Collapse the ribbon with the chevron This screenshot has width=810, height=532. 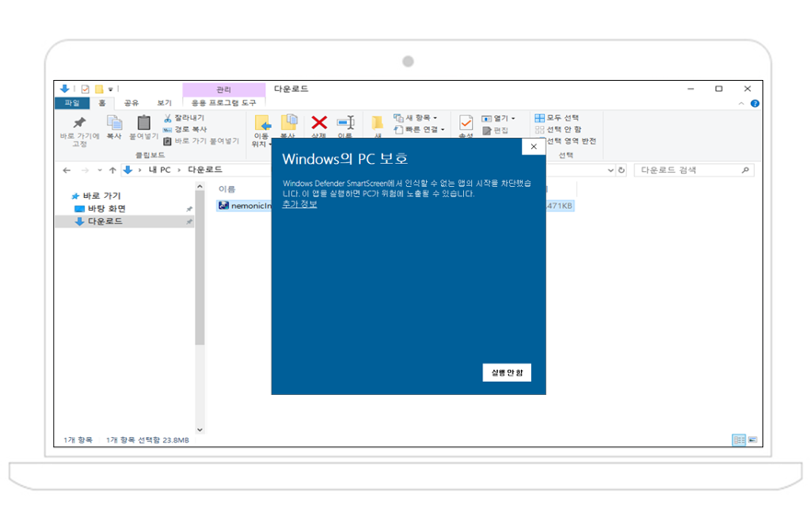tap(741, 103)
